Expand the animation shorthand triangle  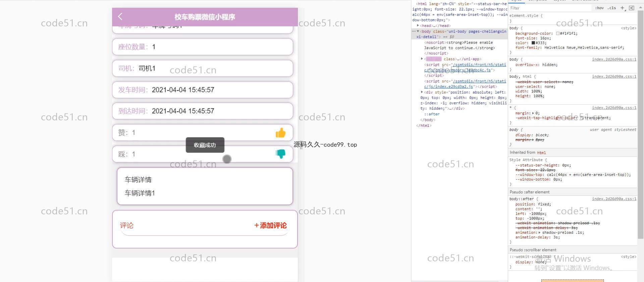click(539, 232)
